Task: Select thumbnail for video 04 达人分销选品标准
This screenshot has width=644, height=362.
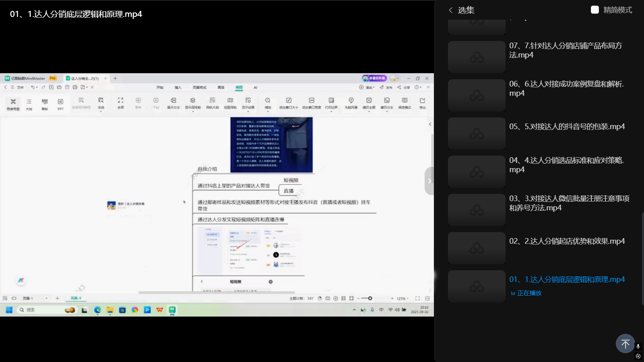Action: coord(477,172)
